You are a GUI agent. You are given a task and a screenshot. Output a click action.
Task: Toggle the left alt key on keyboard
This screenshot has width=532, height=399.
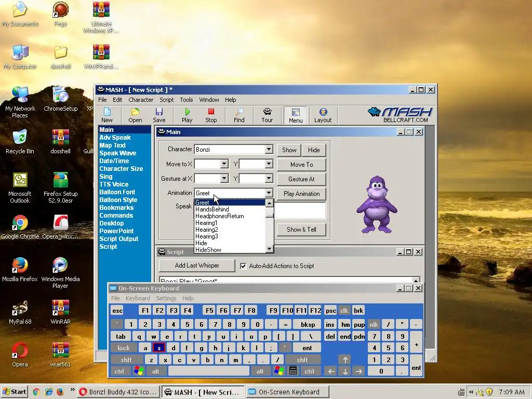coord(155,371)
